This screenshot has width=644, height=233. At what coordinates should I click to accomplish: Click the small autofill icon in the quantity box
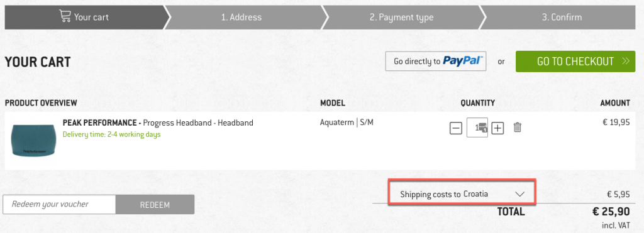coord(483,127)
